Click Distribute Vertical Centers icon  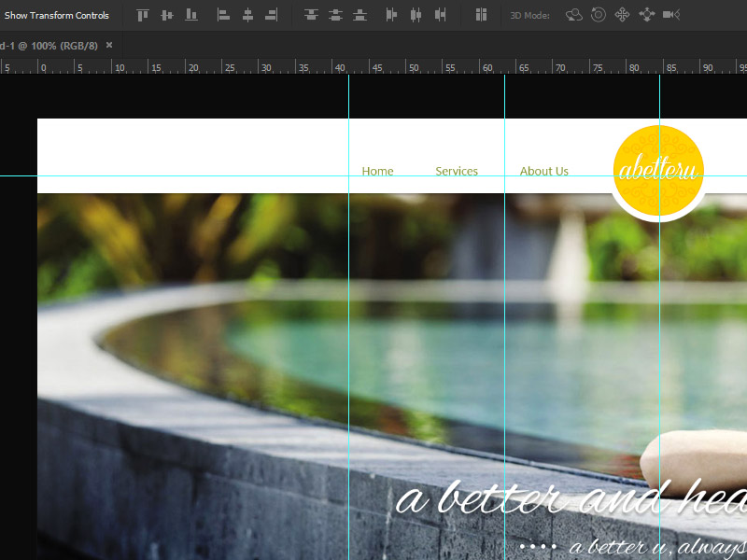(x=335, y=15)
